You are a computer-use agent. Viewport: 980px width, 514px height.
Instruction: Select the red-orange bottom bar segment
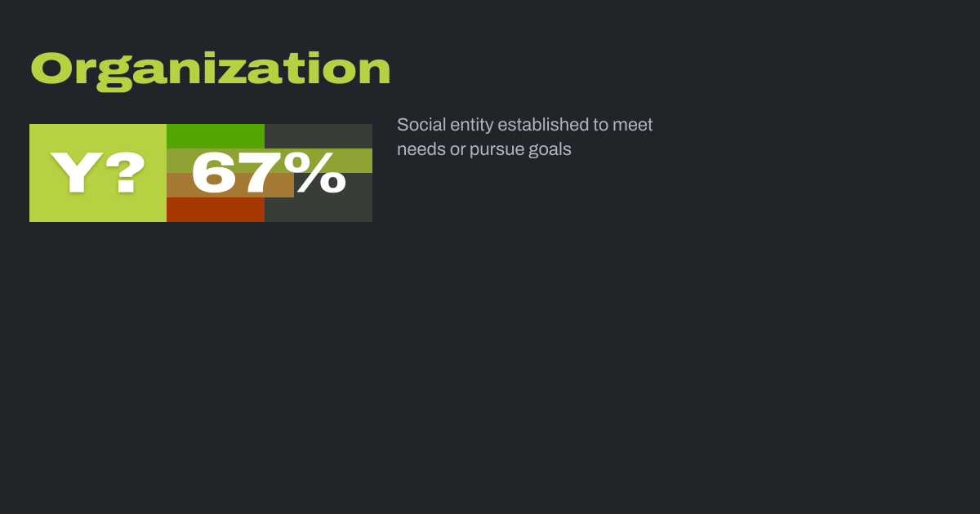216,210
